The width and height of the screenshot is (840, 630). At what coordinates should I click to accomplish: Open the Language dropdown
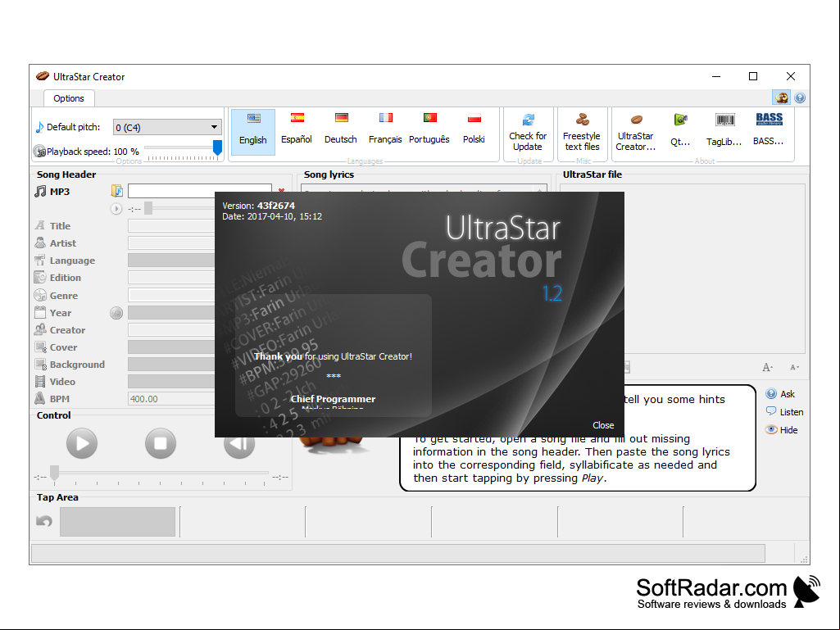pyautogui.click(x=171, y=261)
